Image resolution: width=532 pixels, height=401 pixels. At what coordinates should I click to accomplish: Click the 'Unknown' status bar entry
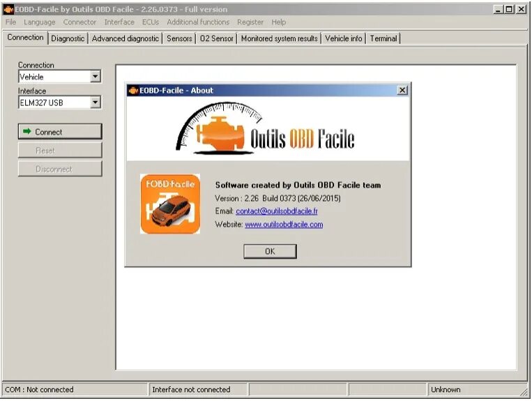446,389
